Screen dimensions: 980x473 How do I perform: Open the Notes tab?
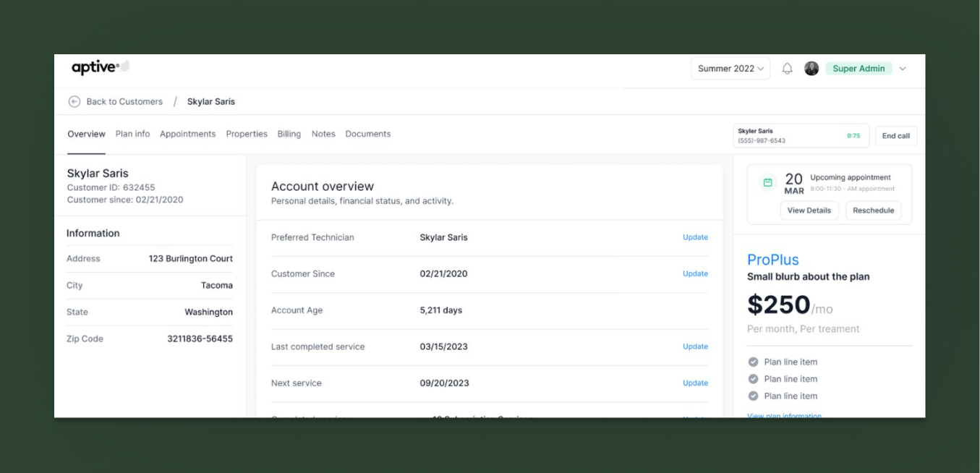coord(323,134)
